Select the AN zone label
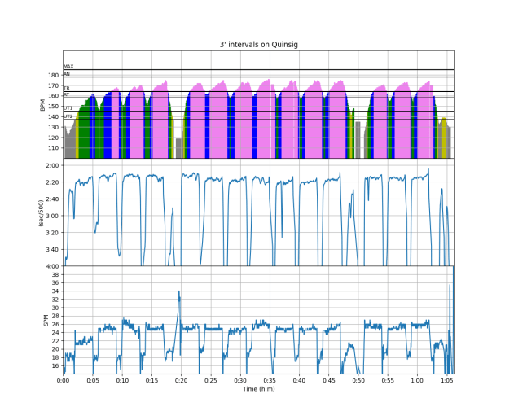 tap(67, 74)
